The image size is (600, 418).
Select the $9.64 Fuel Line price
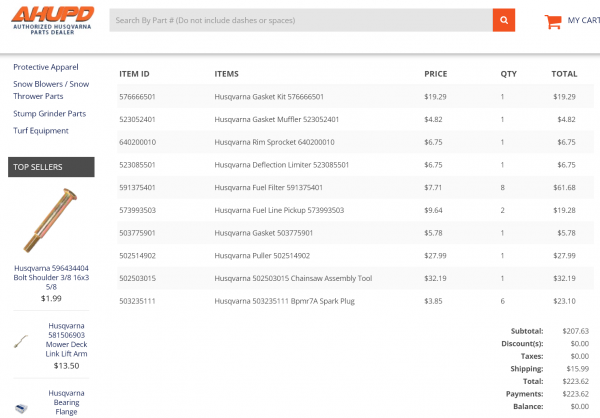(x=433, y=210)
